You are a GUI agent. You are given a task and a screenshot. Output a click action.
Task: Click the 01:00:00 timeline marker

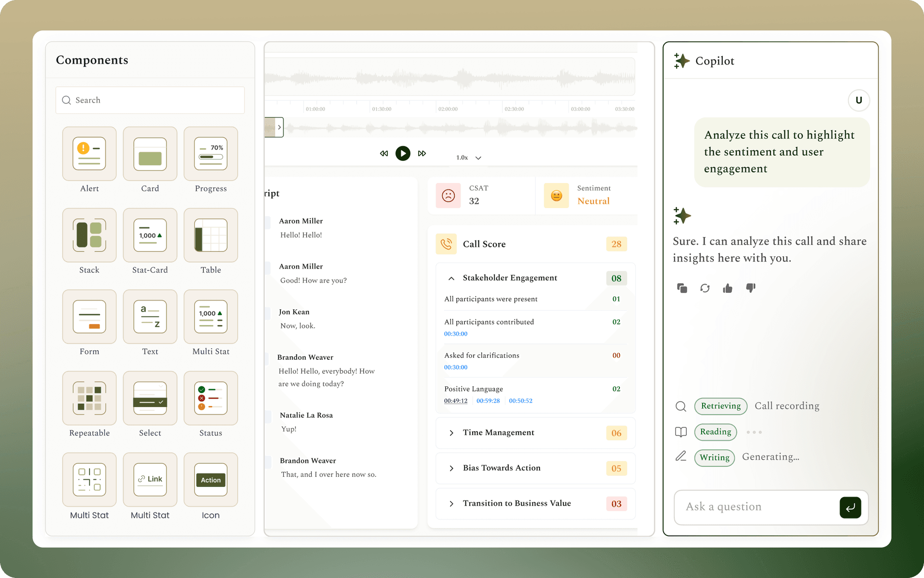(x=315, y=109)
